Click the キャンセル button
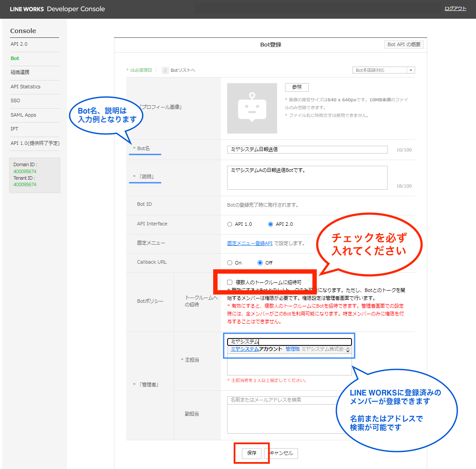Viewport: 476px width, 469px height. point(282,453)
